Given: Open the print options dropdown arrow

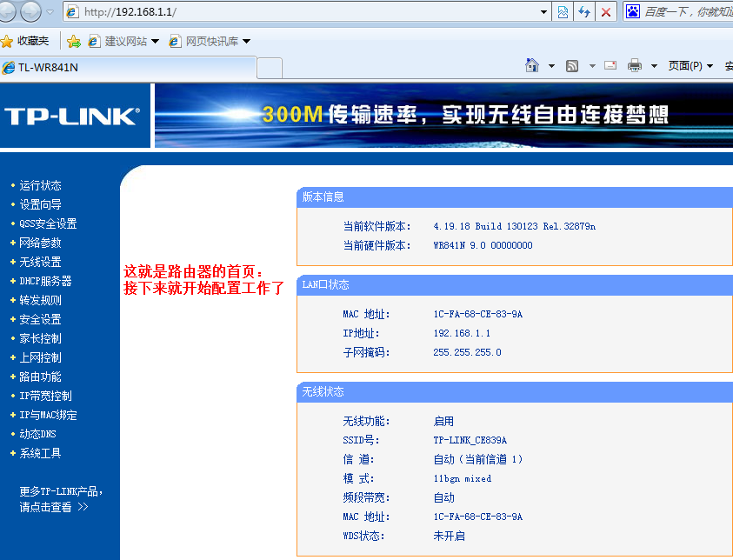Looking at the screenshot, I should 654,66.
